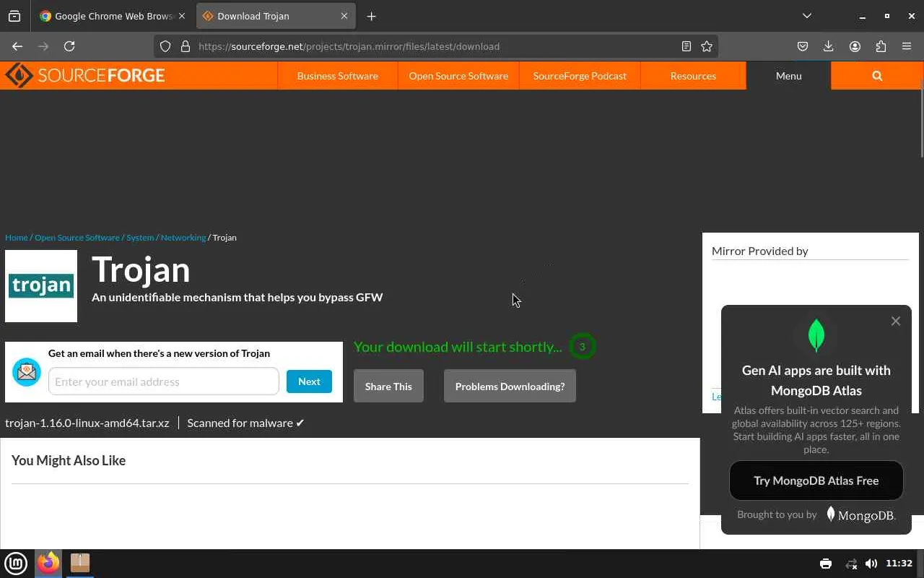Click the download countdown circle

(582, 347)
